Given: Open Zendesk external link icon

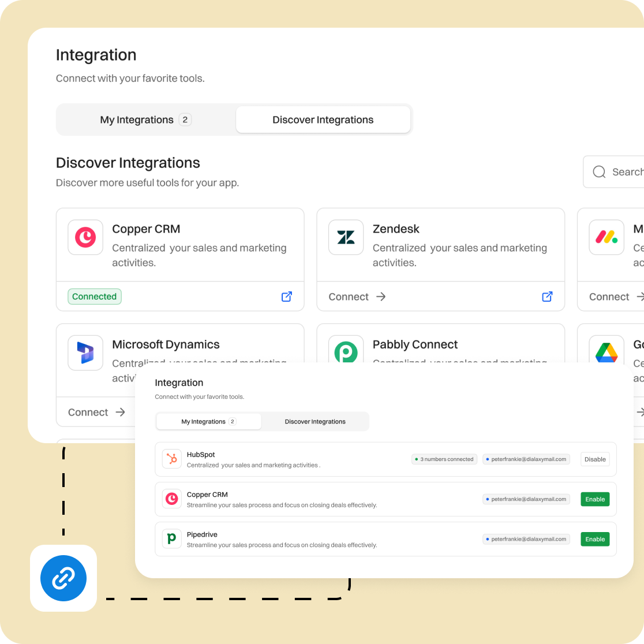Looking at the screenshot, I should tap(548, 297).
